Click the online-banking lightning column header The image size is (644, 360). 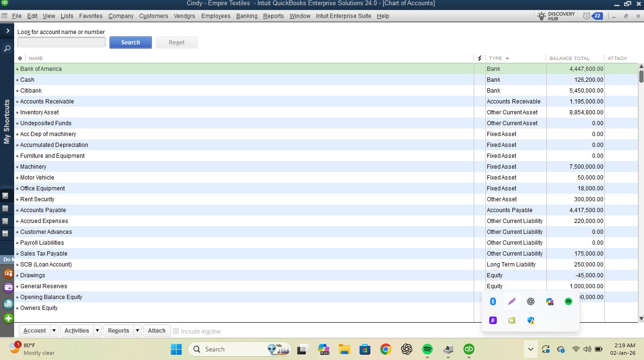[480, 58]
